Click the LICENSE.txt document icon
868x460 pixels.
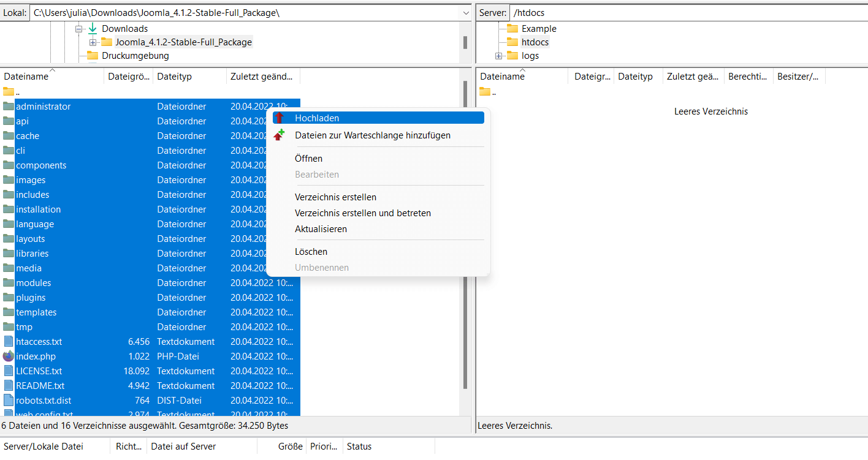[9, 371]
